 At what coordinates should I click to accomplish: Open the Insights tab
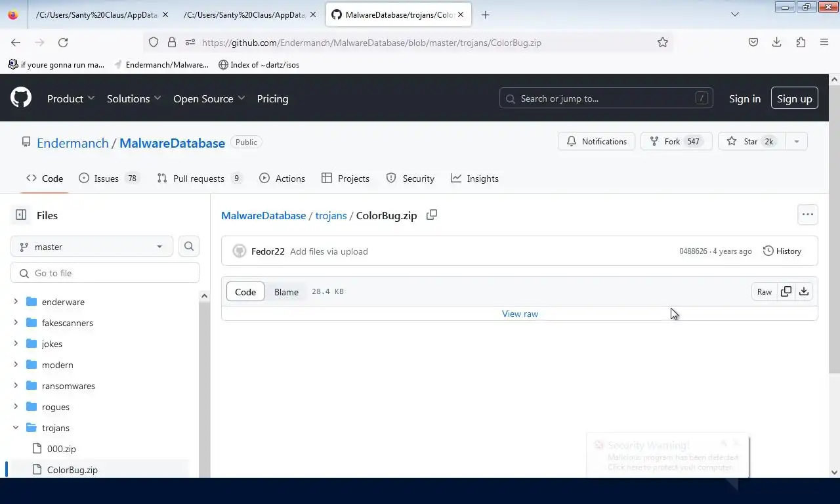coord(474,178)
